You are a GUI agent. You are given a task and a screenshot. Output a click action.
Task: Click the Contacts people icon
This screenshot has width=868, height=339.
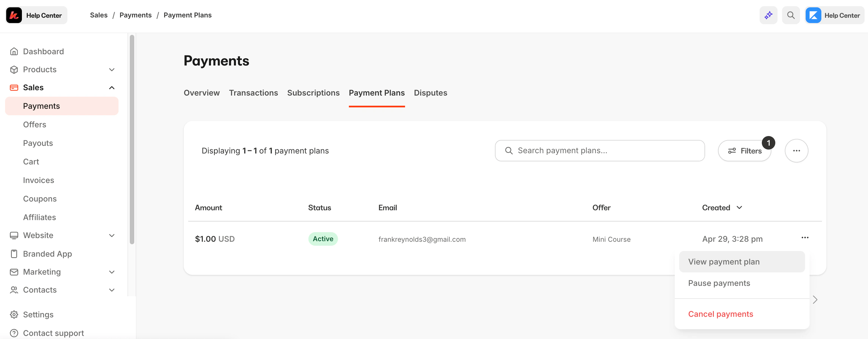coord(14,290)
